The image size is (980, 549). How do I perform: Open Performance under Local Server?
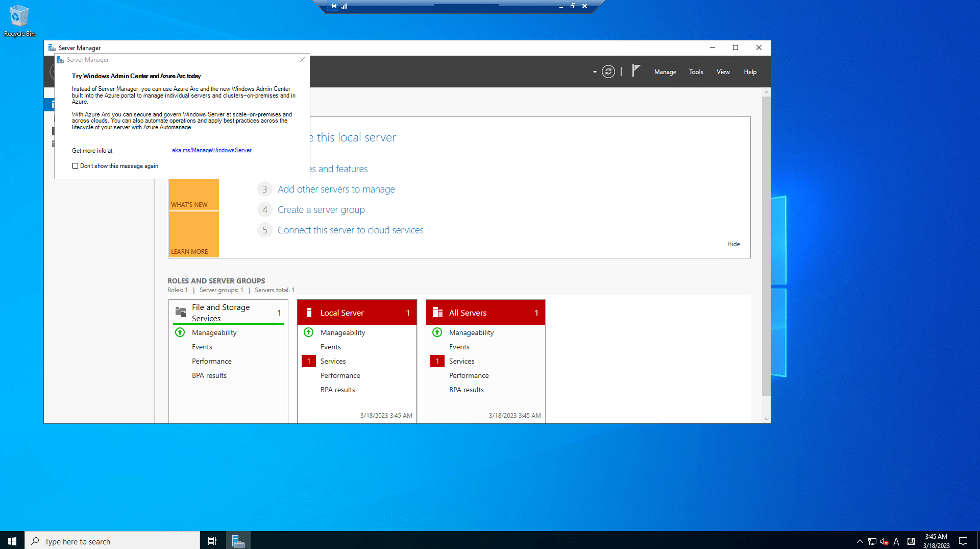340,375
